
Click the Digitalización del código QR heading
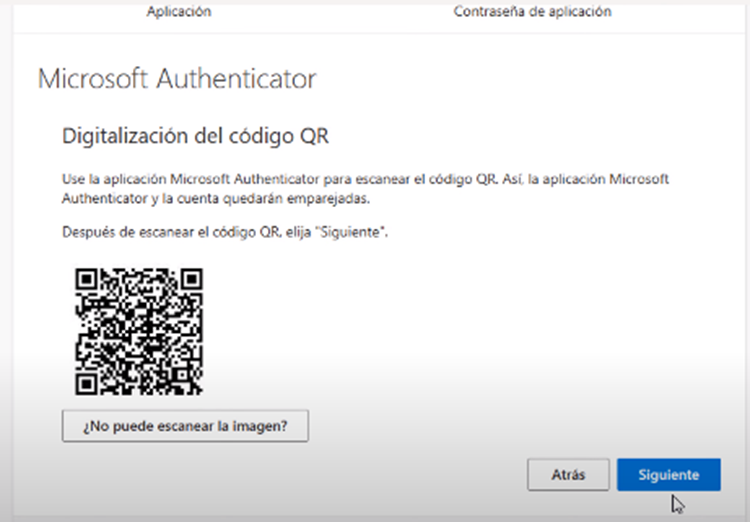(195, 136)
